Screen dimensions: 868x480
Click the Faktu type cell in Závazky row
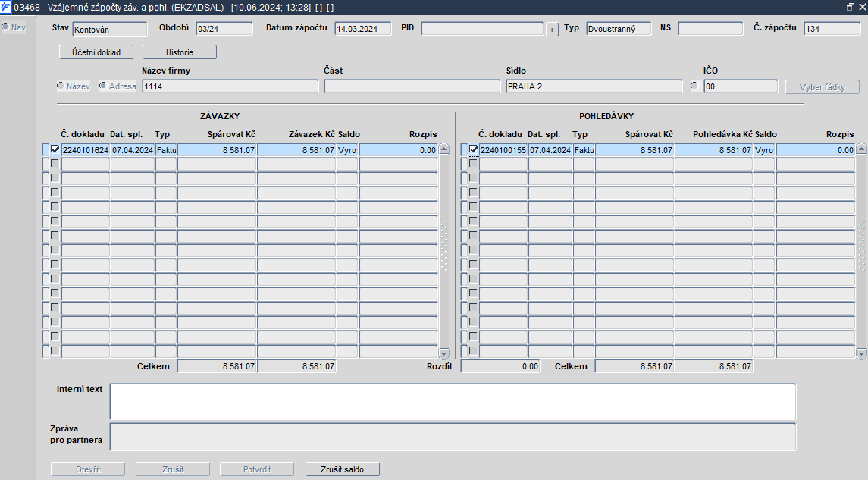166,150
